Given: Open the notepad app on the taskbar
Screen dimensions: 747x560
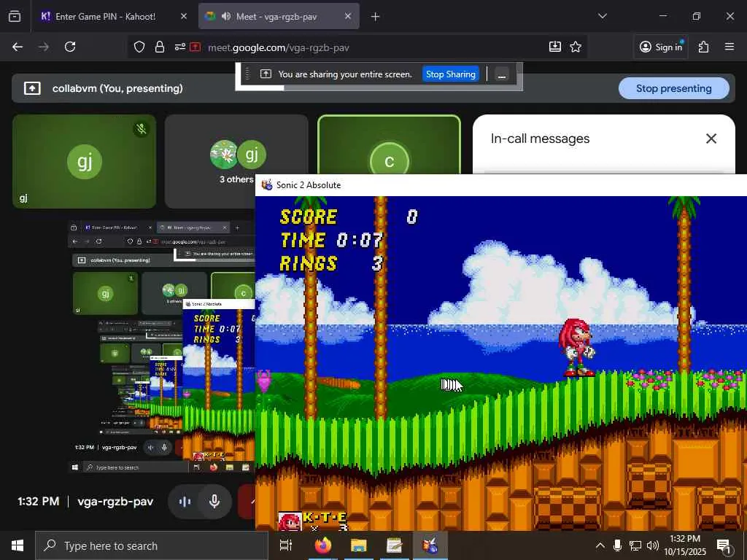Looking at the screenshot, I should [395, 545].
